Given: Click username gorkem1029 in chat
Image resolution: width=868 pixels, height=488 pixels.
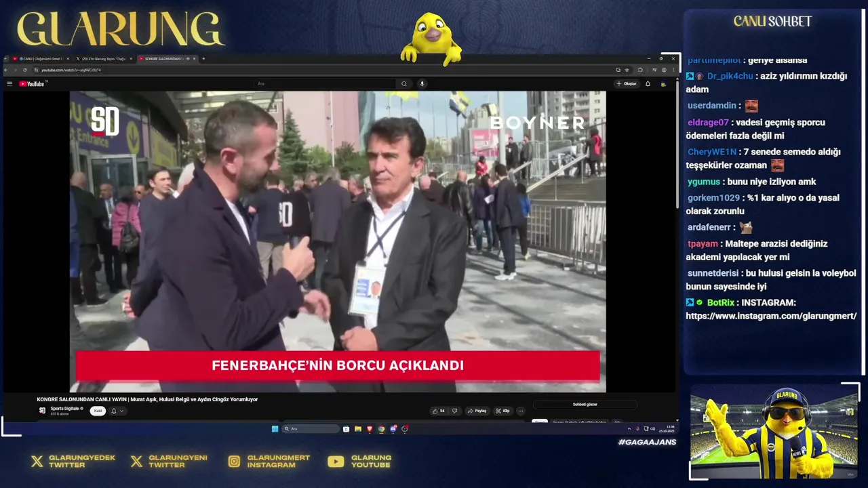Looking at the screenshot, I should [x=713, y=198].
